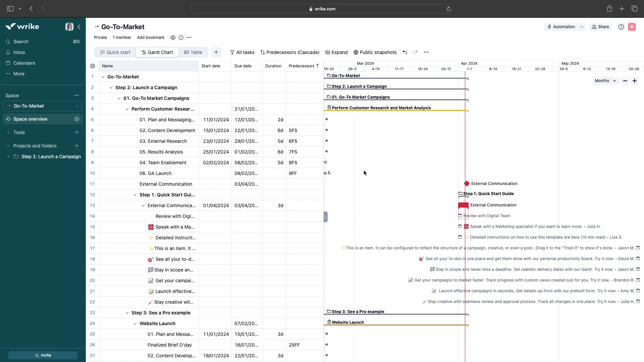Zoom out the Gantt timeline
The height and width of the screenshot is (362, 644).
[625, 81]
